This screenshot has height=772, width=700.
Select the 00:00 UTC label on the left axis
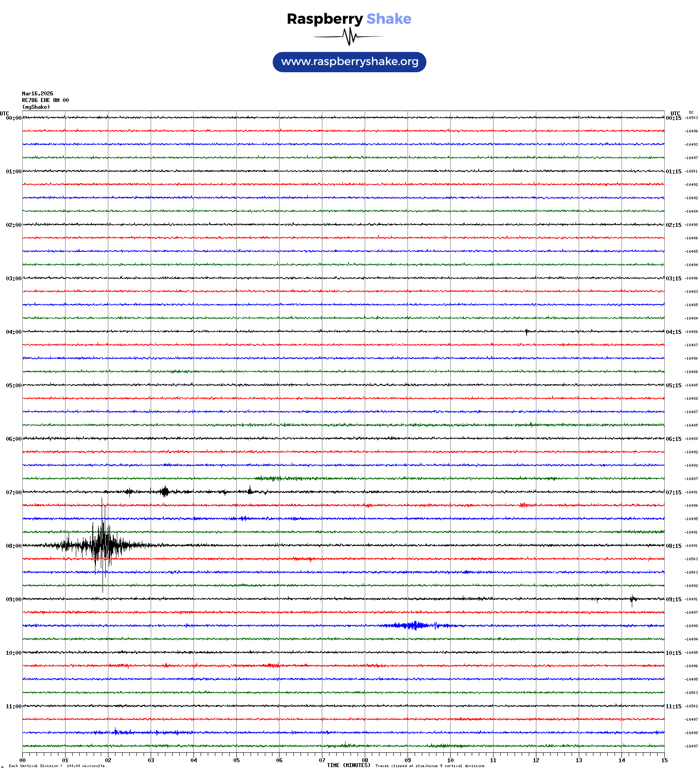click(x=13, y=118)
